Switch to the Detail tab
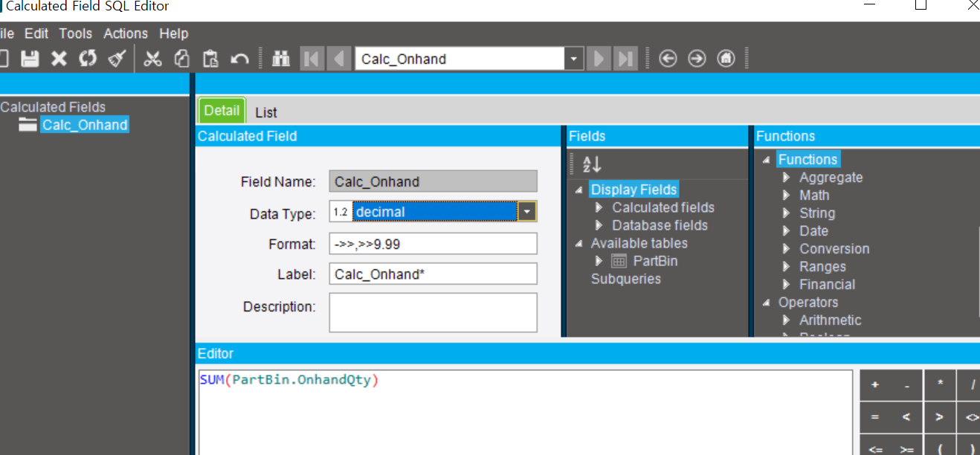The image size is (980, 455). tap(222, 111)
